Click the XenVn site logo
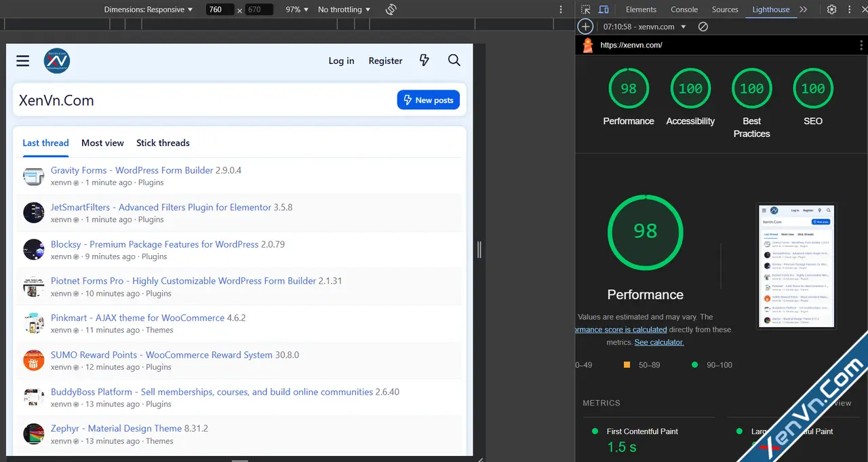Viewport: 868px width, 462px height. point(57,61)
